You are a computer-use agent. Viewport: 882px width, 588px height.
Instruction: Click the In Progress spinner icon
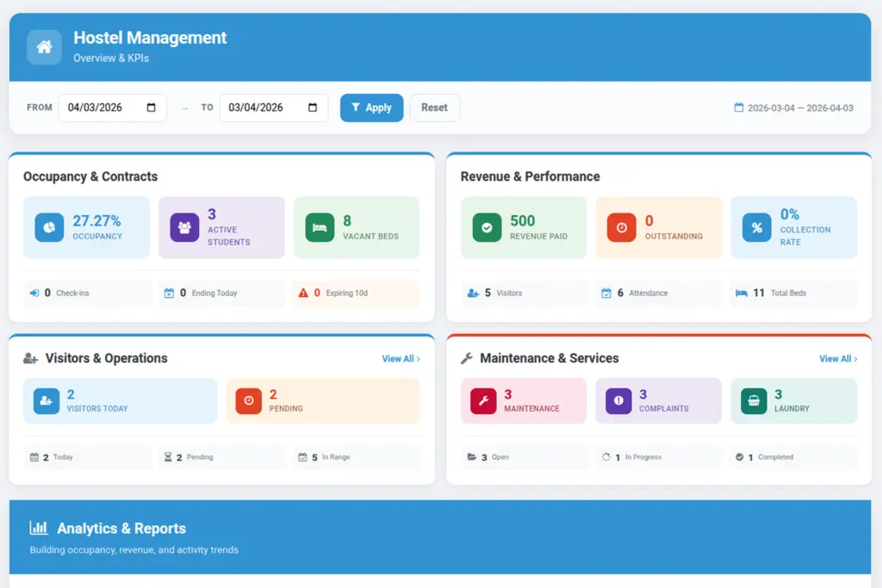pyautogui.click(x=606, y=457)
